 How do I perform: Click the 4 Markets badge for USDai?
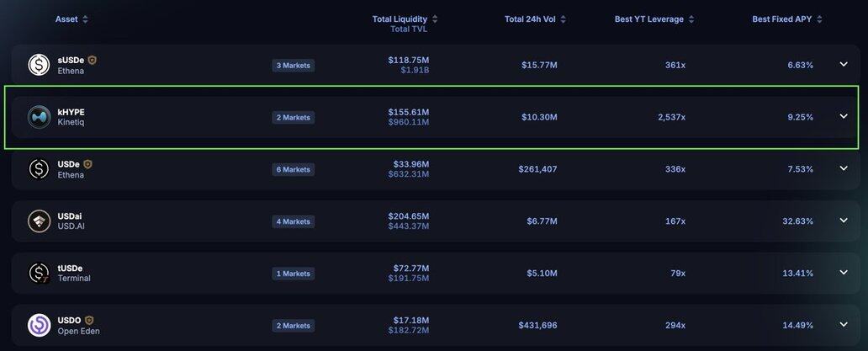[x=294, y=222]
